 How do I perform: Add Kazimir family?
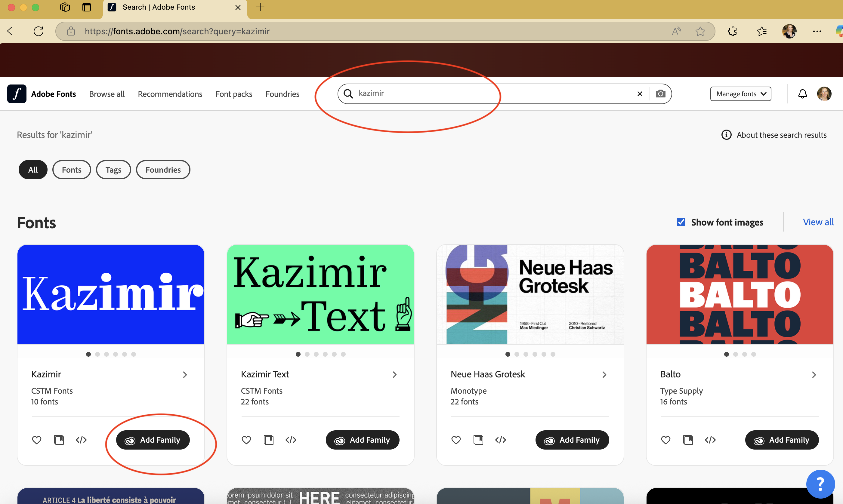[153, 440]
